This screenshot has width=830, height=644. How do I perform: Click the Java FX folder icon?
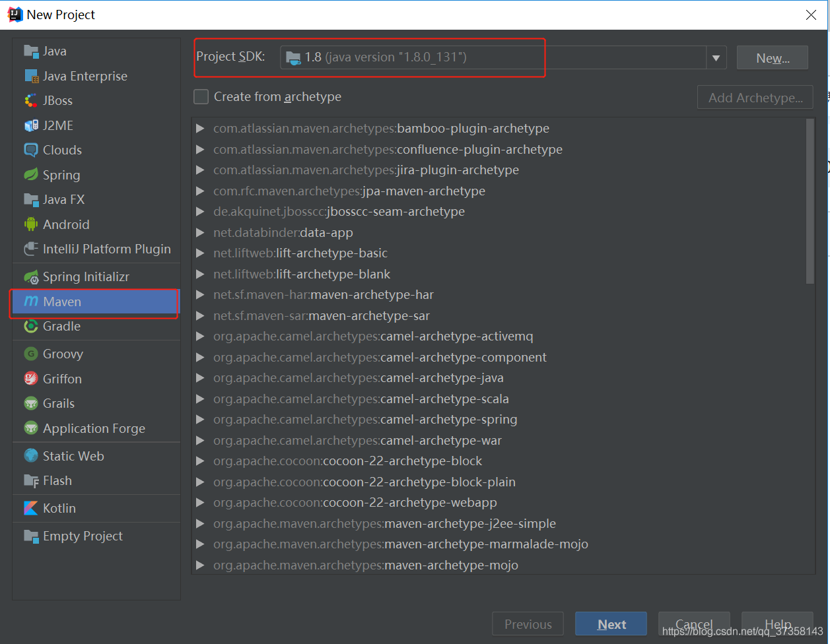[31, 199]
